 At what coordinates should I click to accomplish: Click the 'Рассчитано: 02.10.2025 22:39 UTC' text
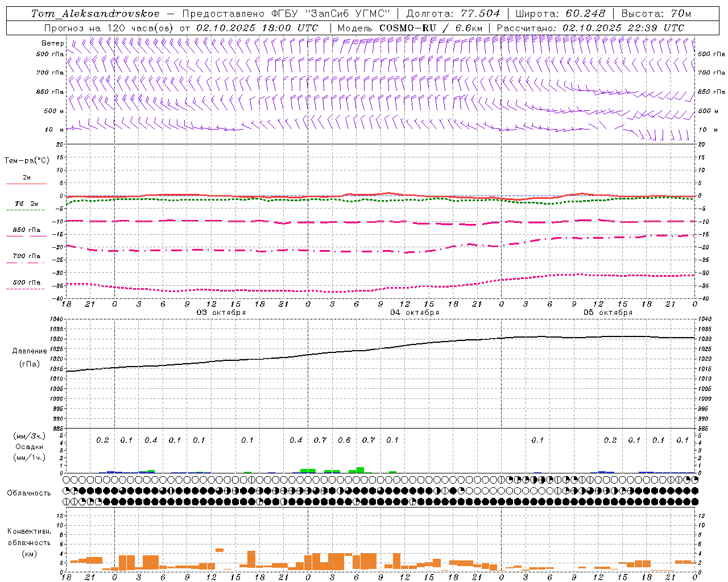pos(590,28)
